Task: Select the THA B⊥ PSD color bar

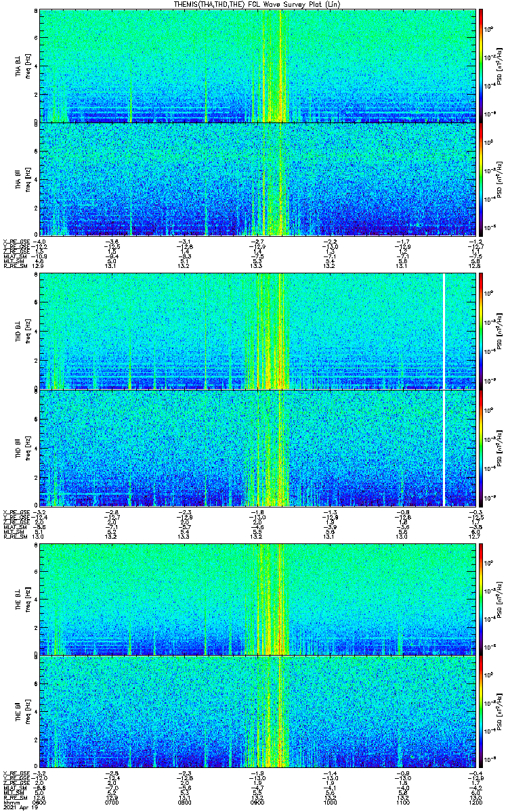Action: 481,65
